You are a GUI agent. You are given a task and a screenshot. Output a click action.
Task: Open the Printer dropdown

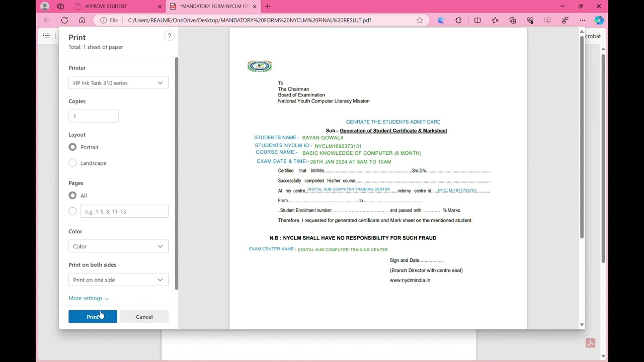pyautogui.click(x=118, y=83)
